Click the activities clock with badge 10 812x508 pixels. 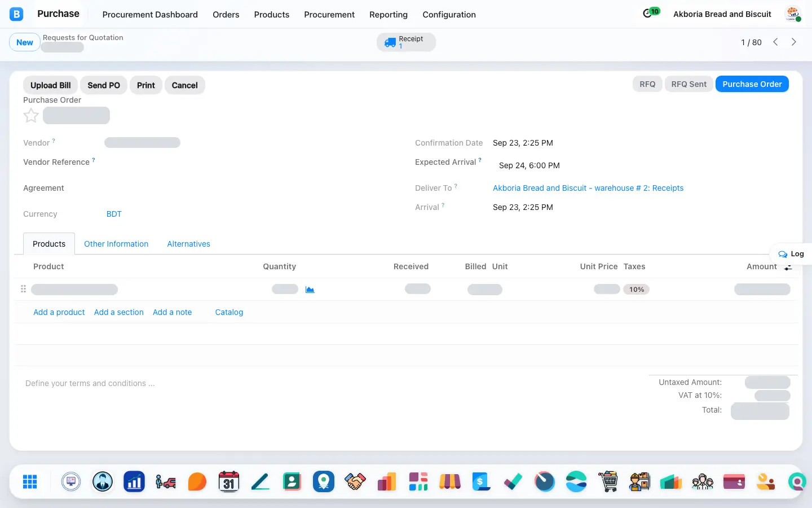pos(651,12)
